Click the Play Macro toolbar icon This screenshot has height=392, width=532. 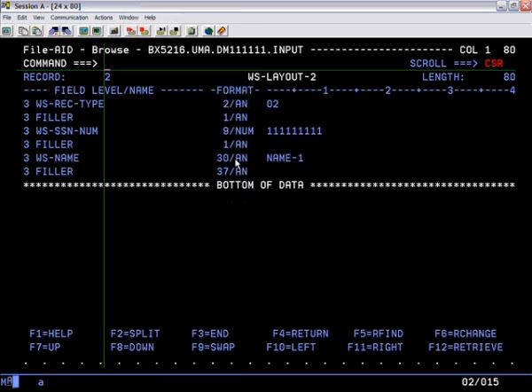[160, 31]
